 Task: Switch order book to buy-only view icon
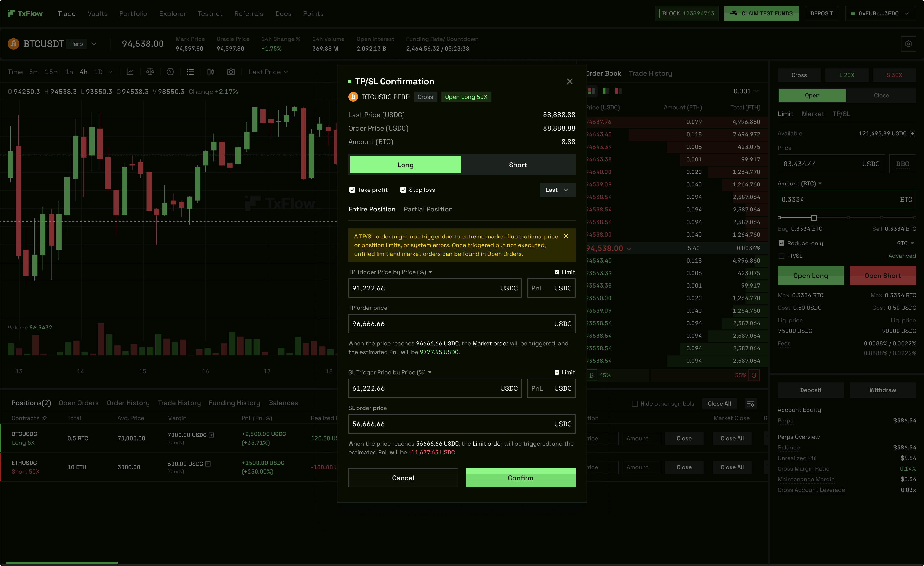point(606,91)
